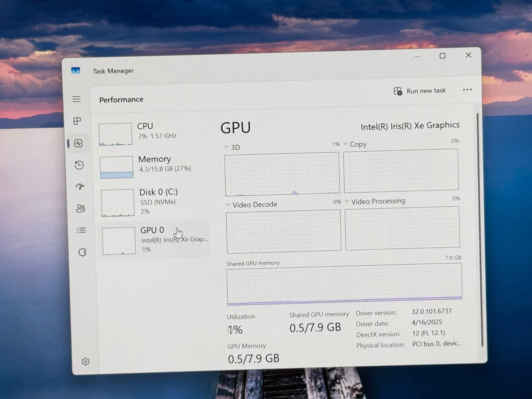Click the vertical scrollbar of GPU panel
This screenshot has width=532, height=399.
(479, 229)
